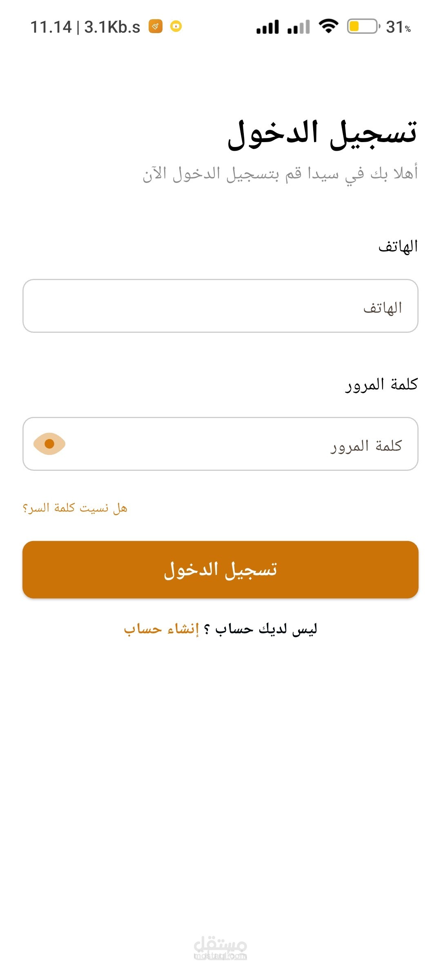The width and height of the screenshot is (441, 980).
Task: Open the هل نسيت كلمة السر؟ link
Action: pos(75,508)
